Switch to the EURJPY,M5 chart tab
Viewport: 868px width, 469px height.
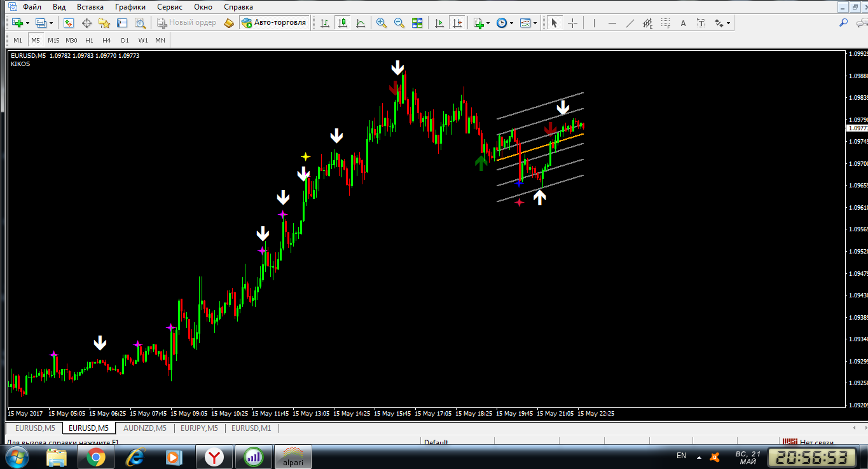(x=199, y=428)
